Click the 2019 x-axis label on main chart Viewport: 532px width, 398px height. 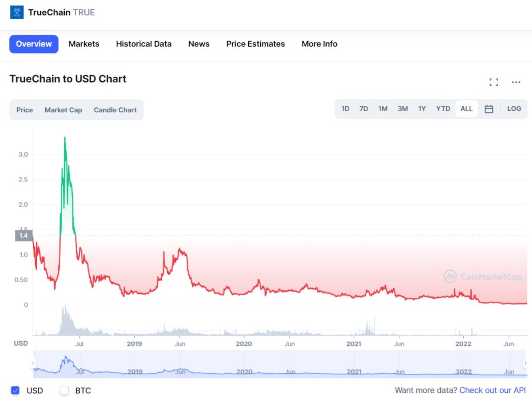(134, 344)
